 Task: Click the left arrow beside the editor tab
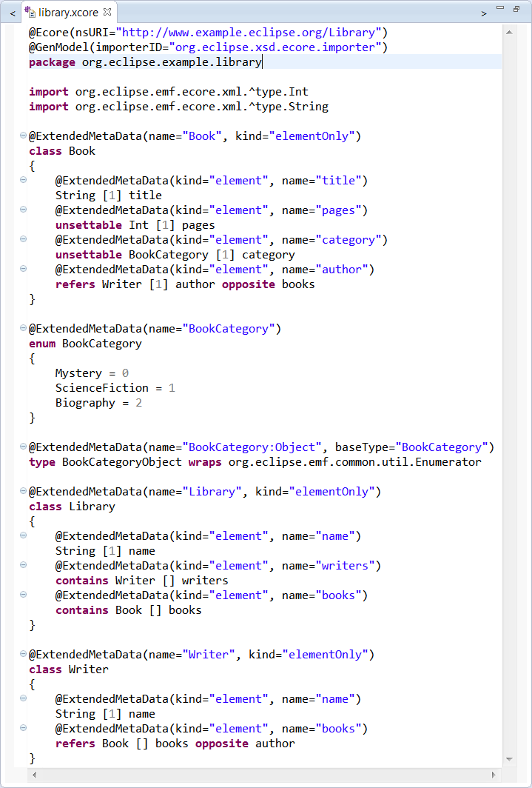coord(13,13)
